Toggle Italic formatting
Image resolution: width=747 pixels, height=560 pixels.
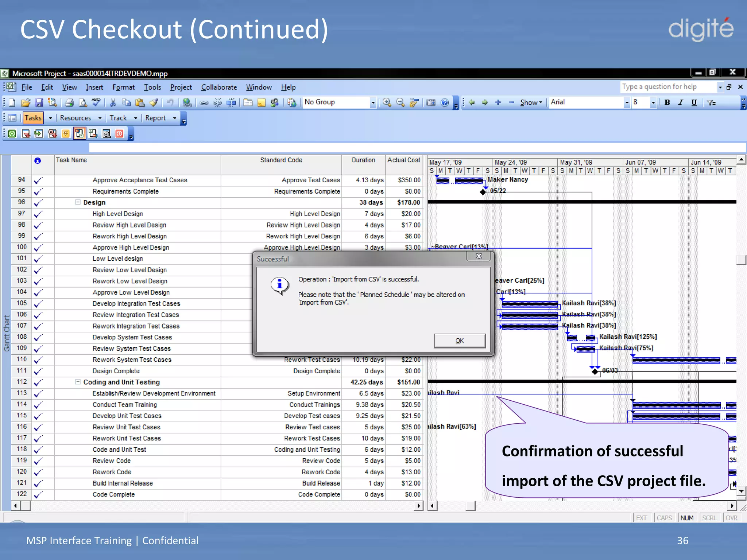tap(681, 102)
